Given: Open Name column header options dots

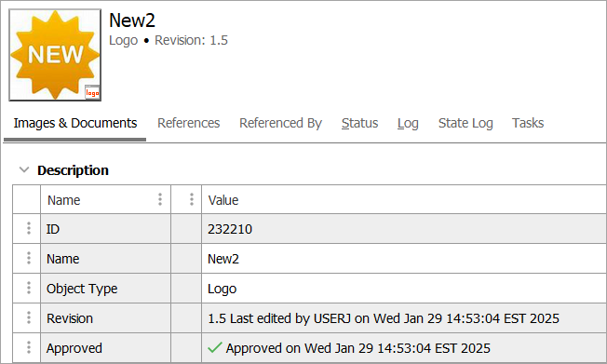Looking at the screenshot, I should click(160, 199).
